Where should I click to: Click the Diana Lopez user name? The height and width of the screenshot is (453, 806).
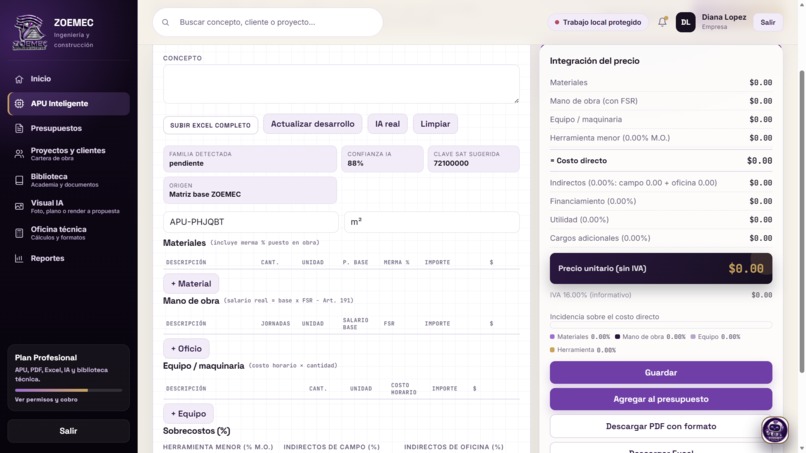point(724,17)
